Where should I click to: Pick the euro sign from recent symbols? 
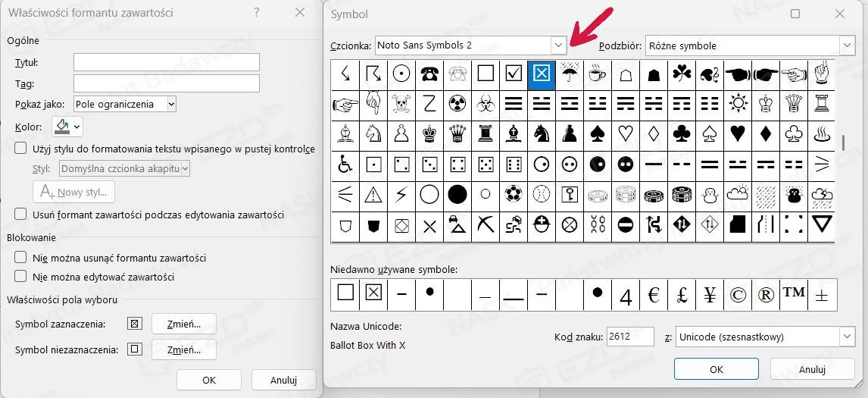(654, 295)
